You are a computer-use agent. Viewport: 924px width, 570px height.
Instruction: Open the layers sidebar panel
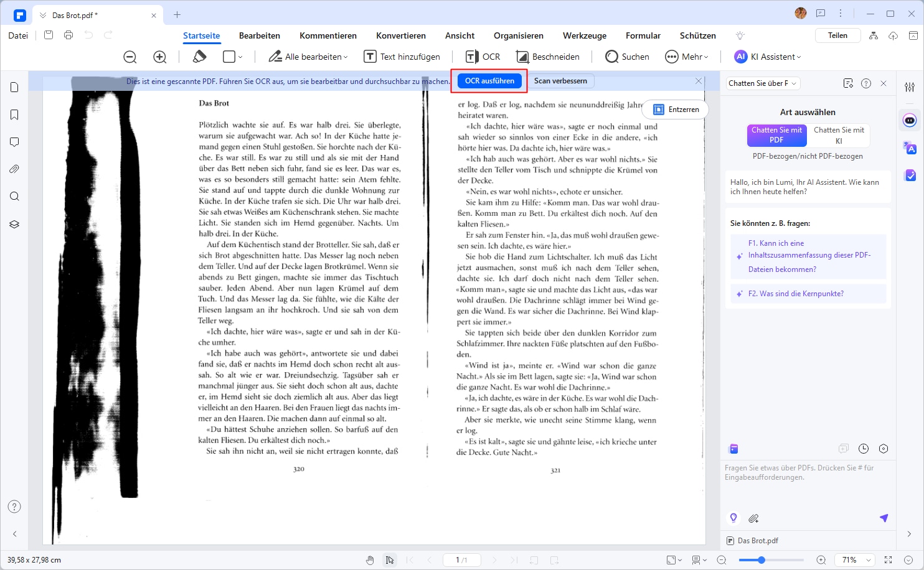click(14, 224)
